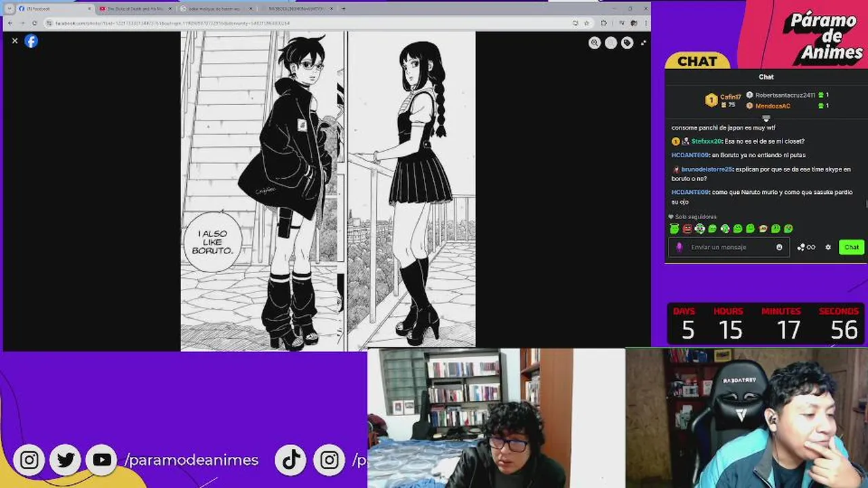Reload the current Facebook page
Image resolution: width=868 pixels, height=488 pixels.
(34, 23)
